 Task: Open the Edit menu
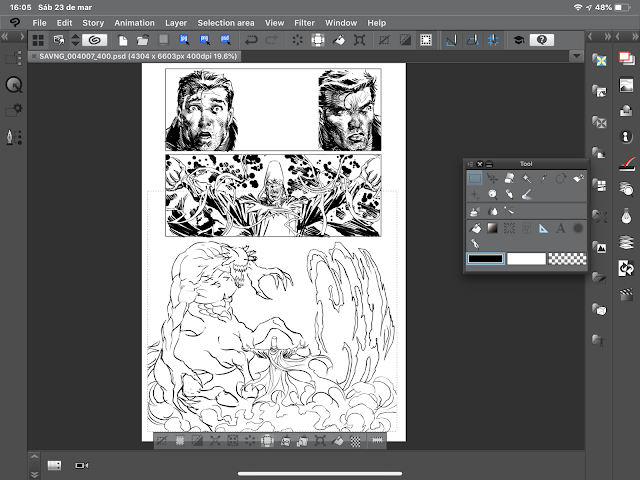coord(64,23)
